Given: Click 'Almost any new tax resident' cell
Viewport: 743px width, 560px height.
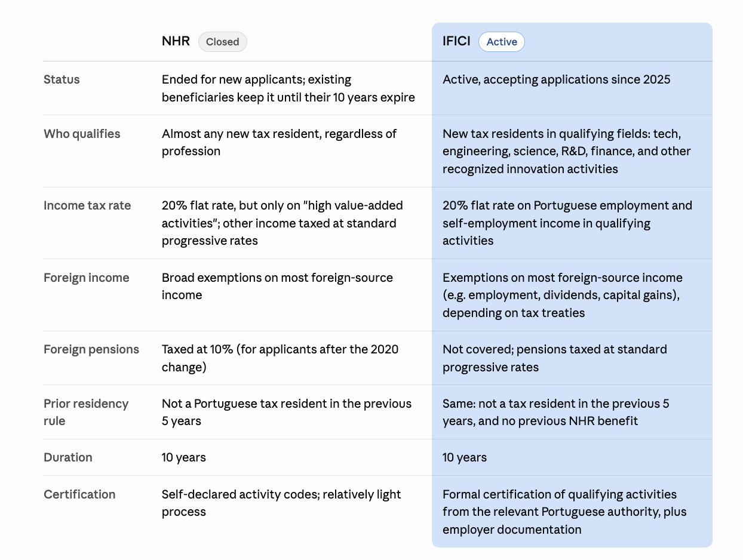Looking at the screenshot, I should pos(279,142).
